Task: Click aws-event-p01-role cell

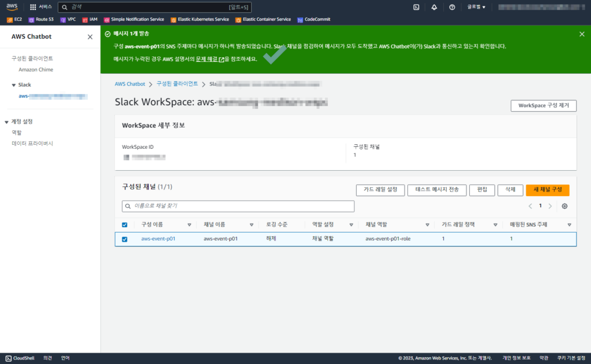Action: (x=388, y=239)
